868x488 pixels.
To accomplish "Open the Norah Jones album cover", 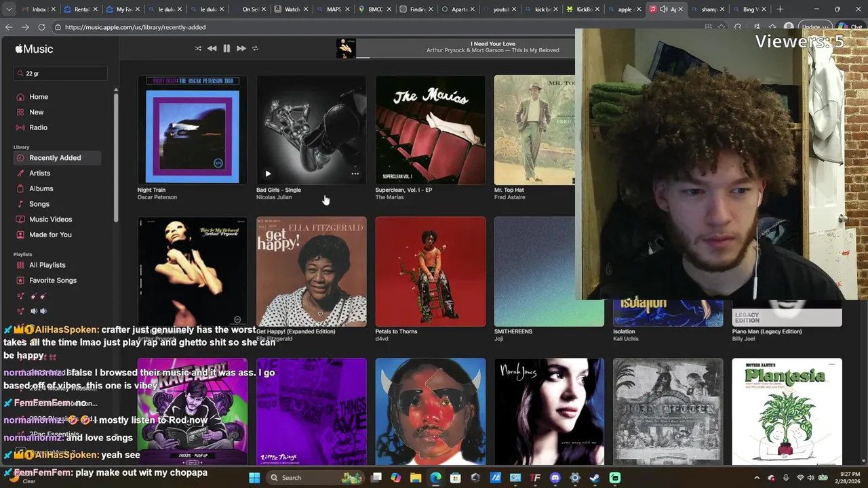I will coord(549,411).
